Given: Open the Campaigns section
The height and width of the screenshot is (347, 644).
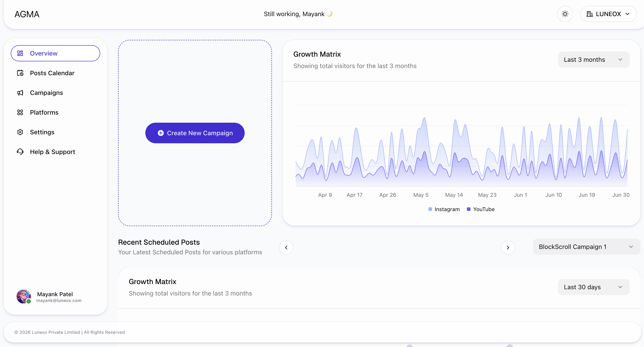Looking at the screenshot, I should pyautogui.click(x=55, y=93).
